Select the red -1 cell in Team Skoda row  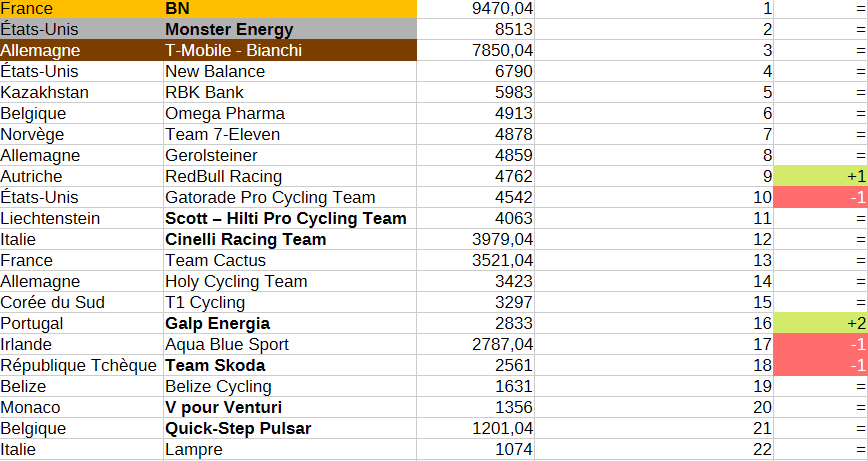coord(820,365)
